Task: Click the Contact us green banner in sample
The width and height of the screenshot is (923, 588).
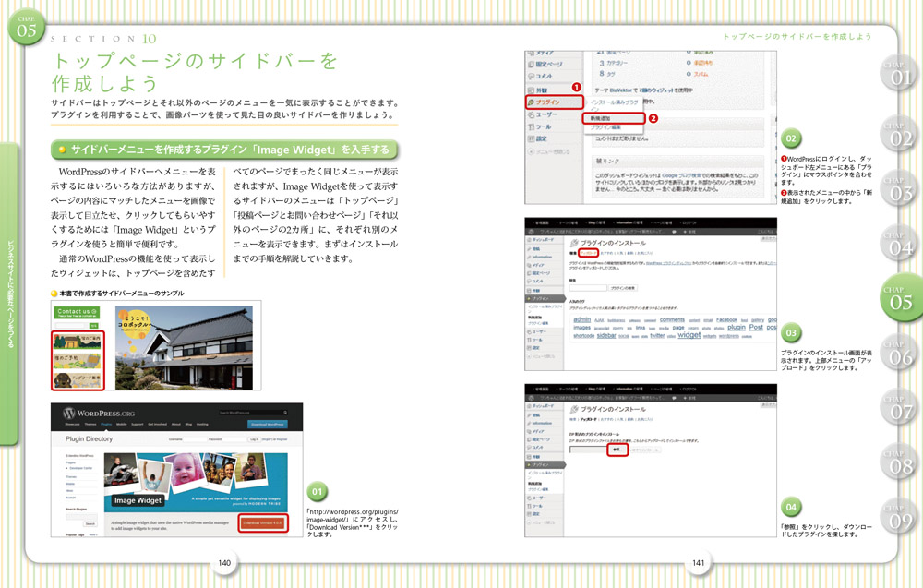Action: tap(78, 313)
